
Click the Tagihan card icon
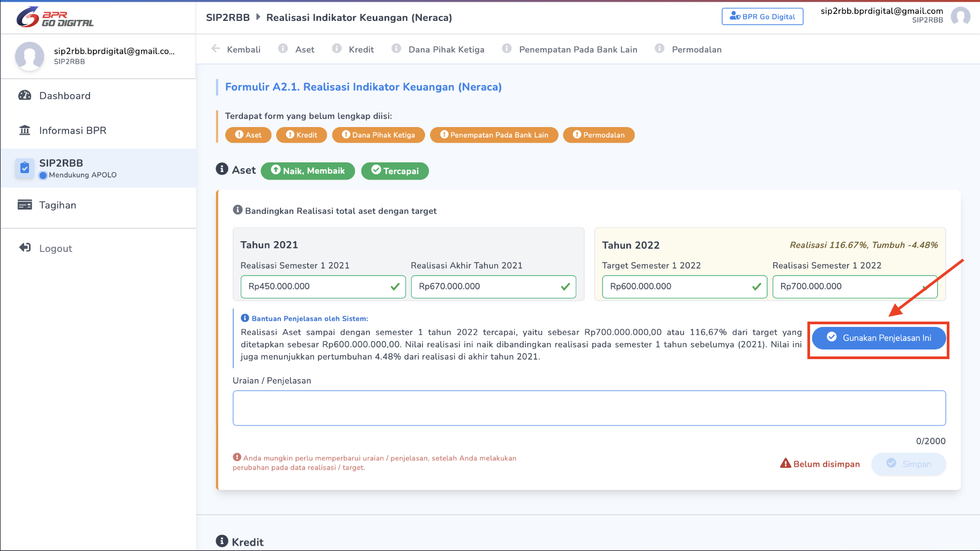[25, 205]
